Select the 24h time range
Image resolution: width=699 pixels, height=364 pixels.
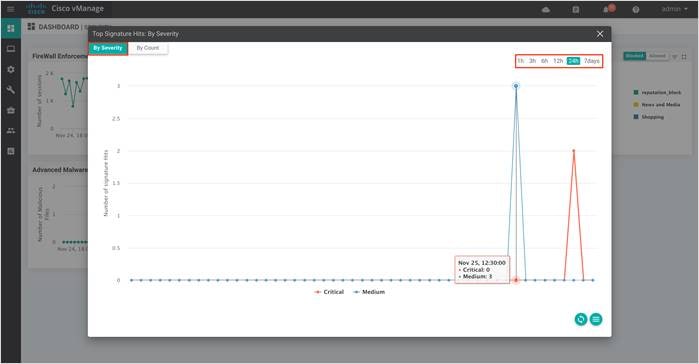click(573, 61)
